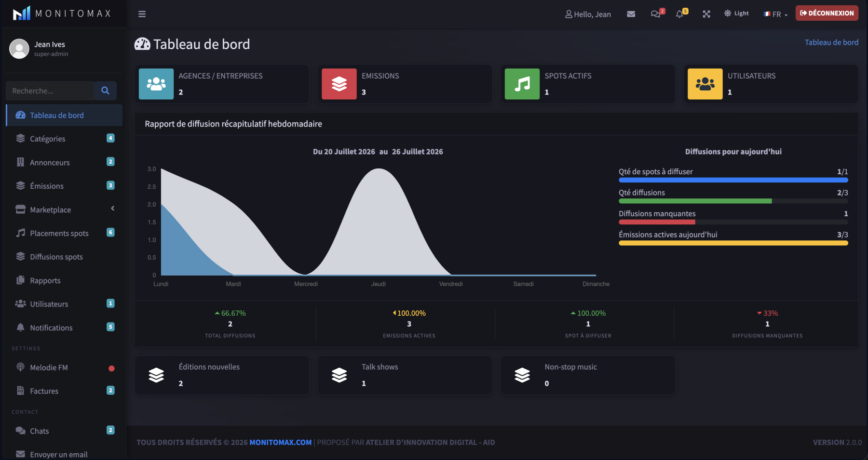Click the Jean Ives avatar picture
Screen dimensions: 868x460
tap(19, 49)
